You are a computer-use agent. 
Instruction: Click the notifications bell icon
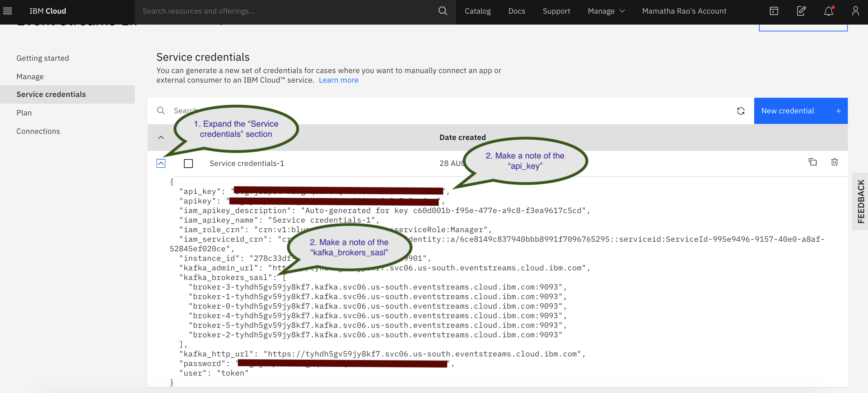[x=829, y=11]
